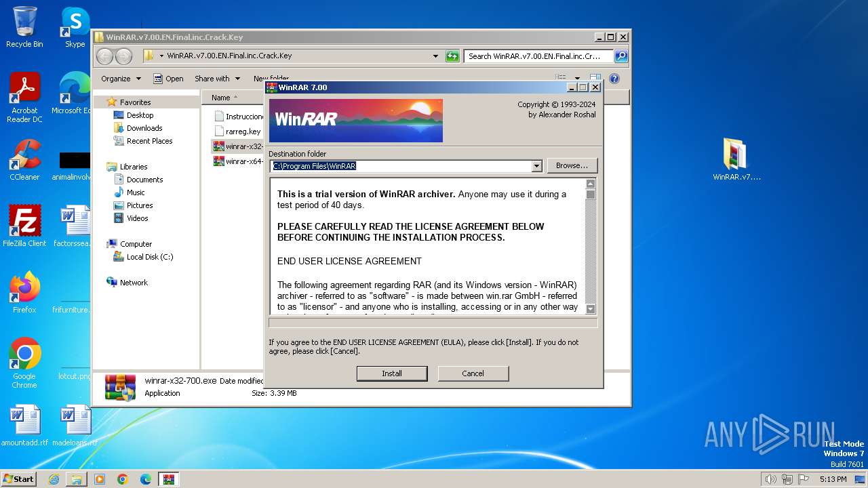Click Open in the Explorer toolbar
This screenshot has width=868, height=488.
tap(168, 79)
